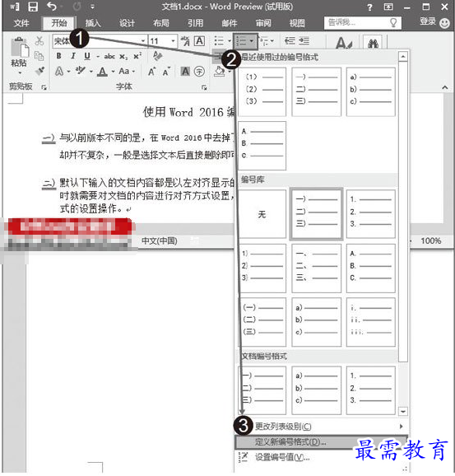Switch to the 开始 ribbon tab
Screen dimensions: 455x476
[59, 23]
